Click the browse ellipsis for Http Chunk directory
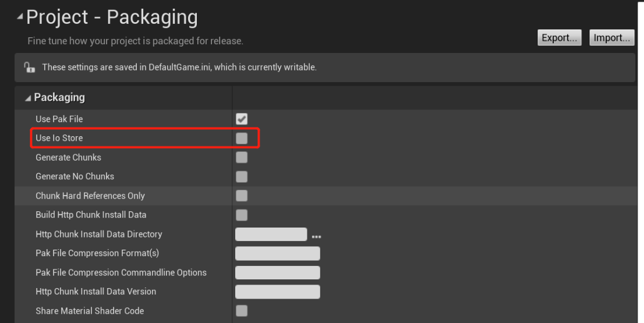644x323 pixels. point(316,236)
